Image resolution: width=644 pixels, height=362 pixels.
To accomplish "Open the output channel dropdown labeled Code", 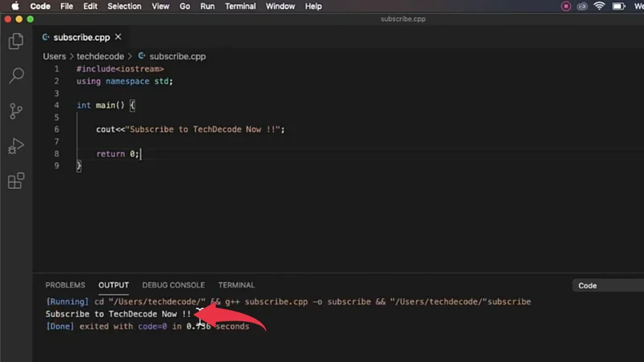I will click(609, 286).
